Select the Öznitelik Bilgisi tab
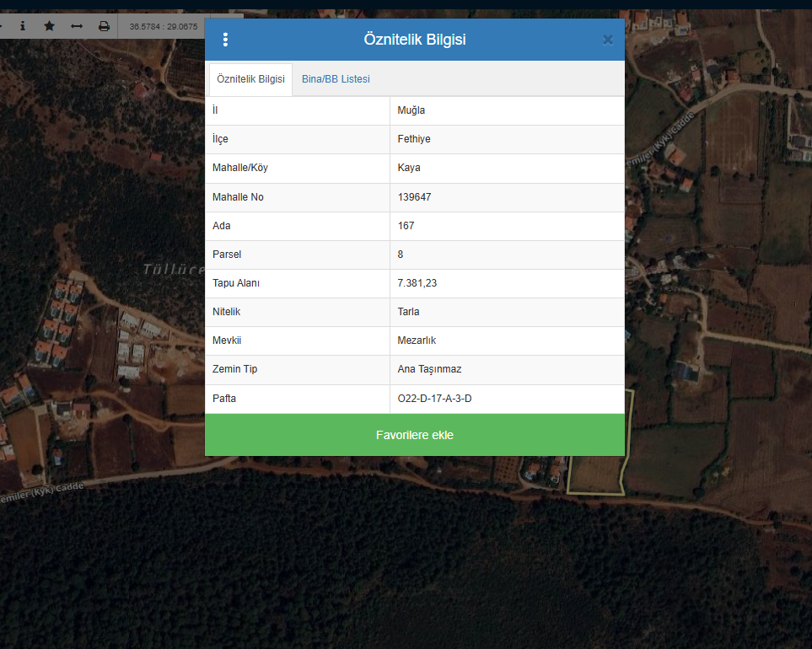Image resolution: width=812 pixels, height=649 pixels. click(250, 79)
